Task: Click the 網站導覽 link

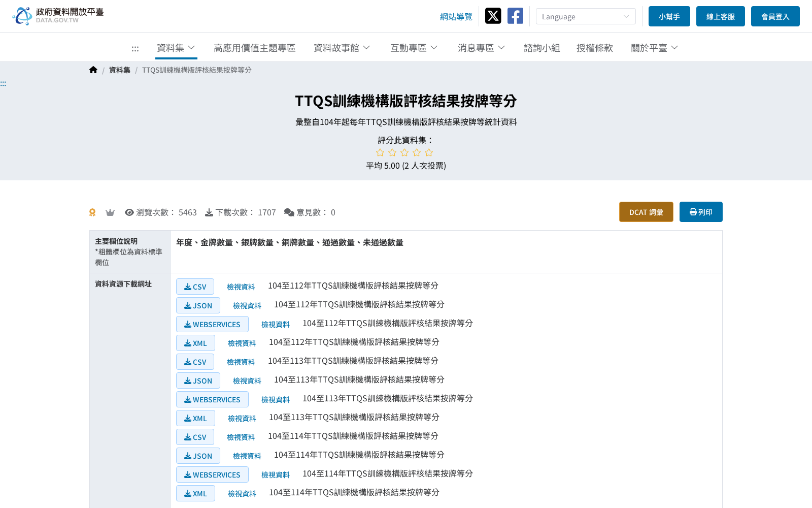Action: tap(456, 17)
